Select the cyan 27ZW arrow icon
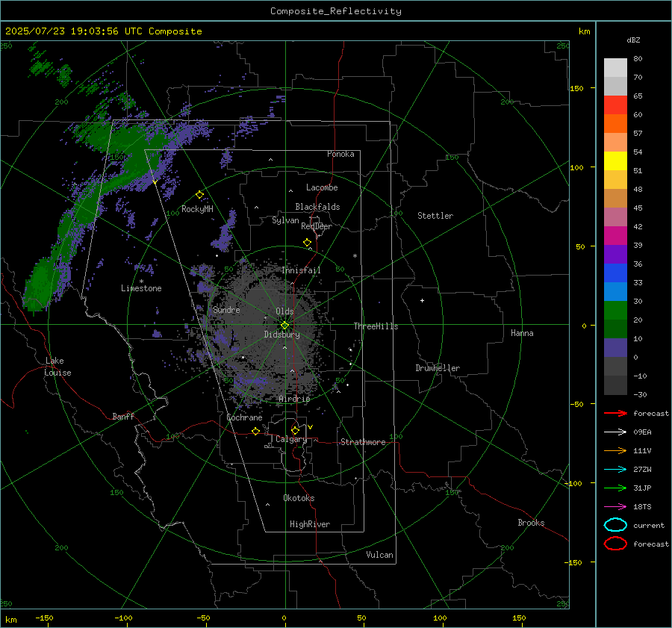 615,470
